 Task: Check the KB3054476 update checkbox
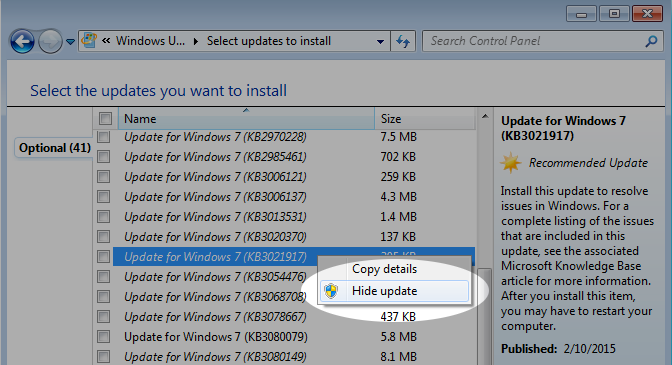tap(103, 277)
